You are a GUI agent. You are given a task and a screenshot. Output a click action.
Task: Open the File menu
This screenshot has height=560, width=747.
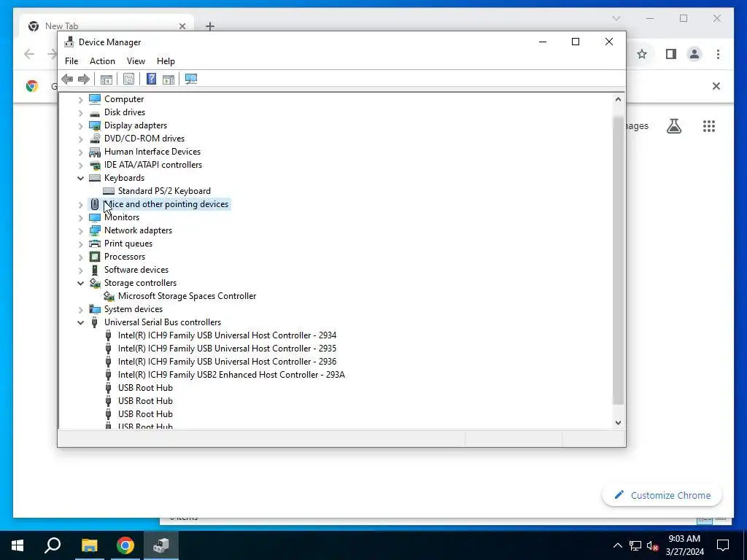pos(71,61)
